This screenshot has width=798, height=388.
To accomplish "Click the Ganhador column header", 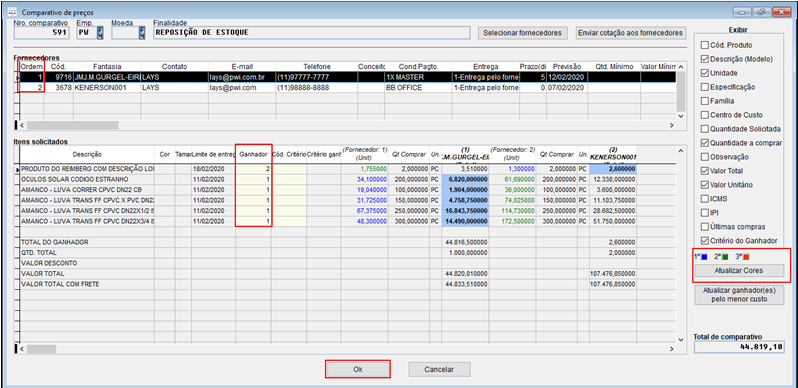I will (x=253, y=154).
